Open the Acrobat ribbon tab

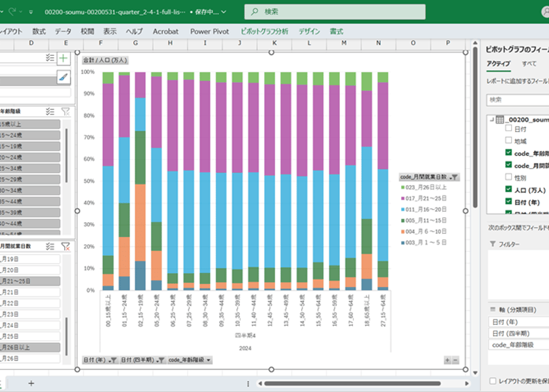pyautogui.click(x=166, y=31)
